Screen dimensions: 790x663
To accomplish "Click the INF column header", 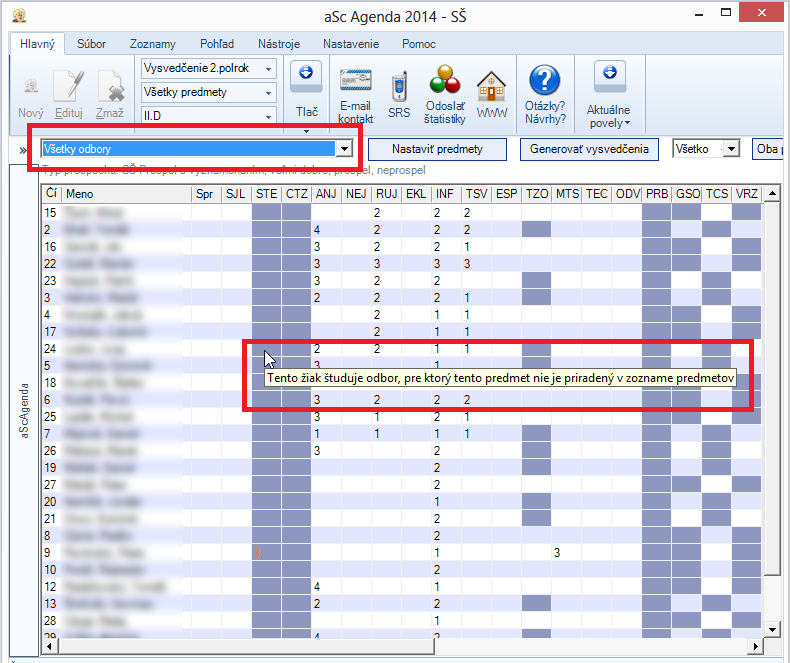I will coord(446,194).
